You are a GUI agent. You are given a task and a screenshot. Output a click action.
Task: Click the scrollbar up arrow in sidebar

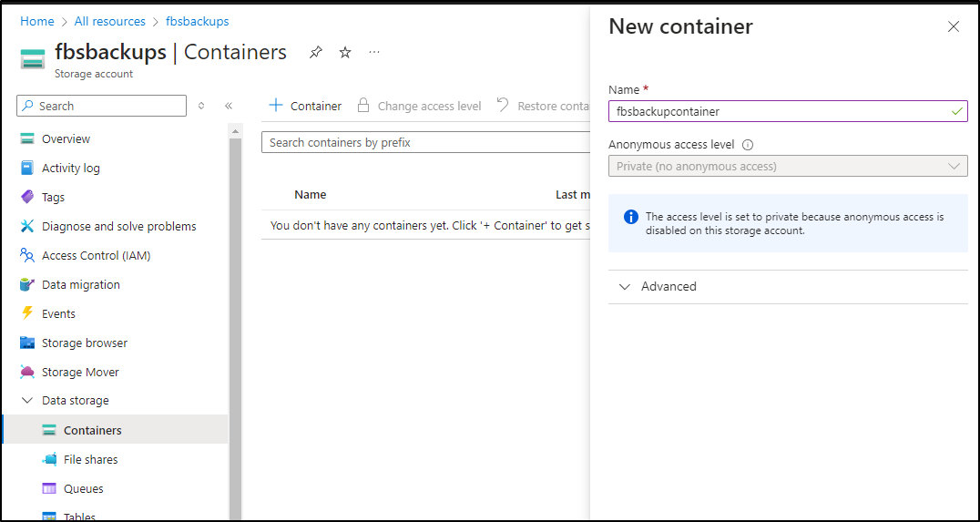(x=235, y=131)
